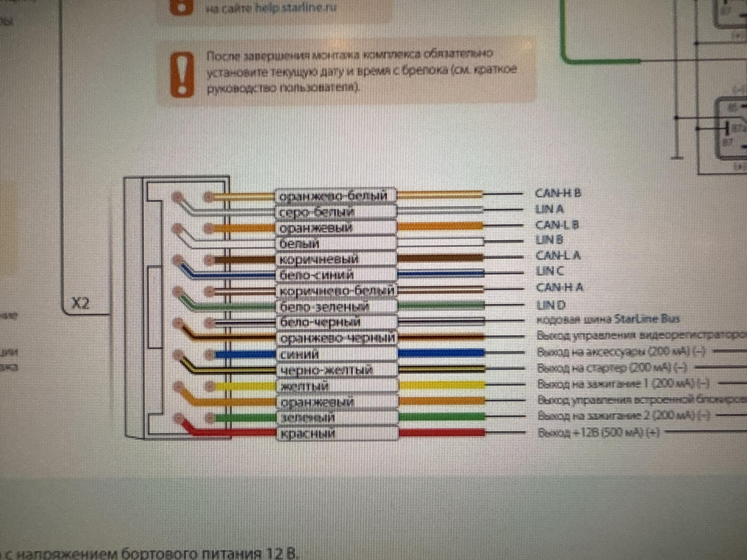Select the коричневый wire label
Screen dimensions: 747x560
pos(336,259)
